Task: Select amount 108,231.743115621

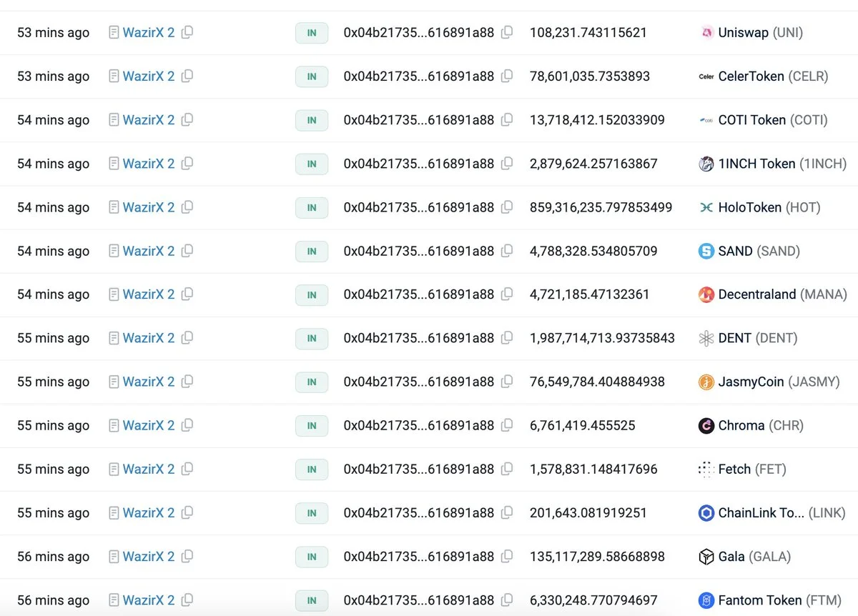Action: pos(588,32)
